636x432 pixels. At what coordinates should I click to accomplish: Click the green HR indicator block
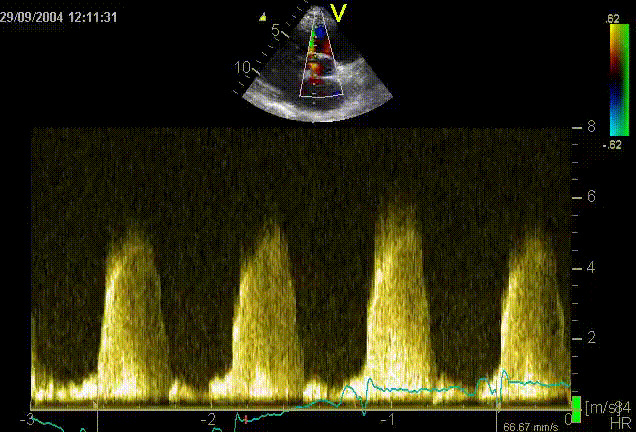[576, 409]
